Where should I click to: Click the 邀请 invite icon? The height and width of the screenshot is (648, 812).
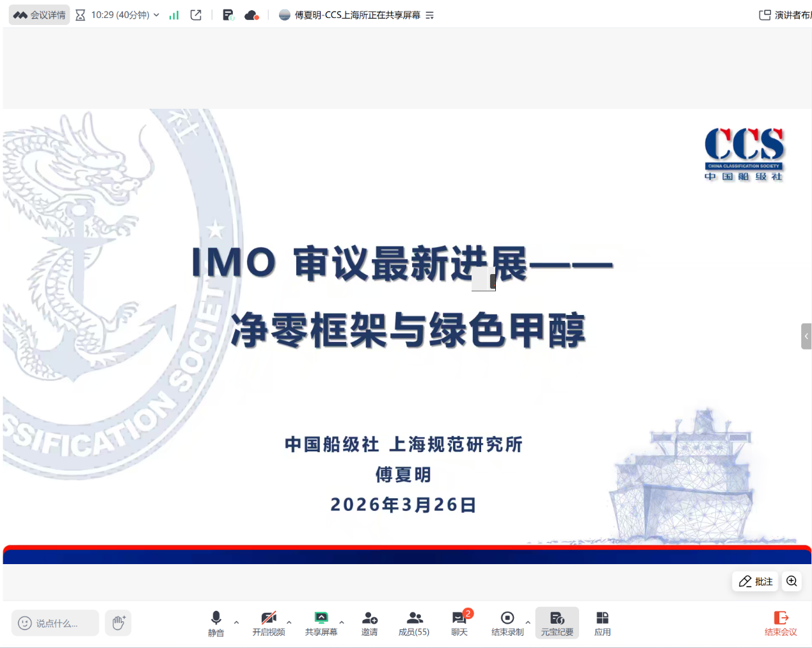coord(369,623)
